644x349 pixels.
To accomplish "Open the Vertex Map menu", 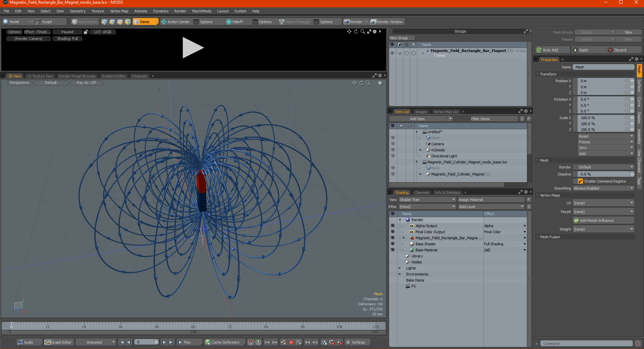I will 119,11.
